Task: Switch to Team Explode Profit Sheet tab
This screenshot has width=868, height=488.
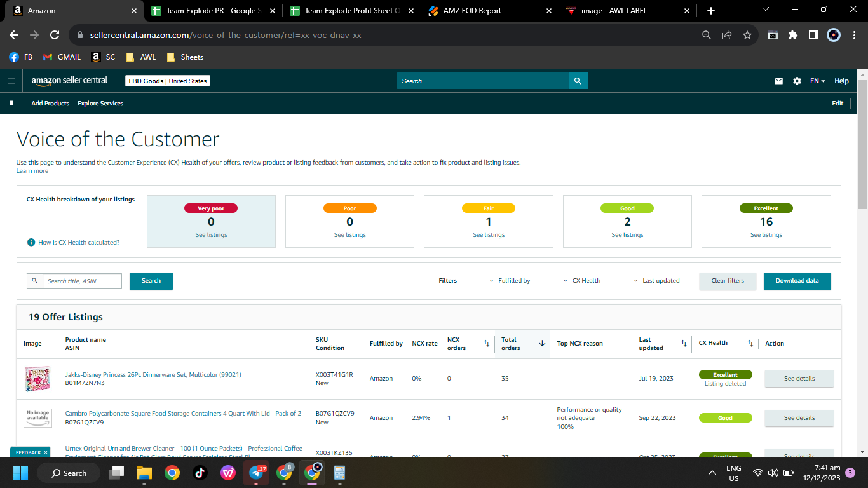Action: [351, 11]
